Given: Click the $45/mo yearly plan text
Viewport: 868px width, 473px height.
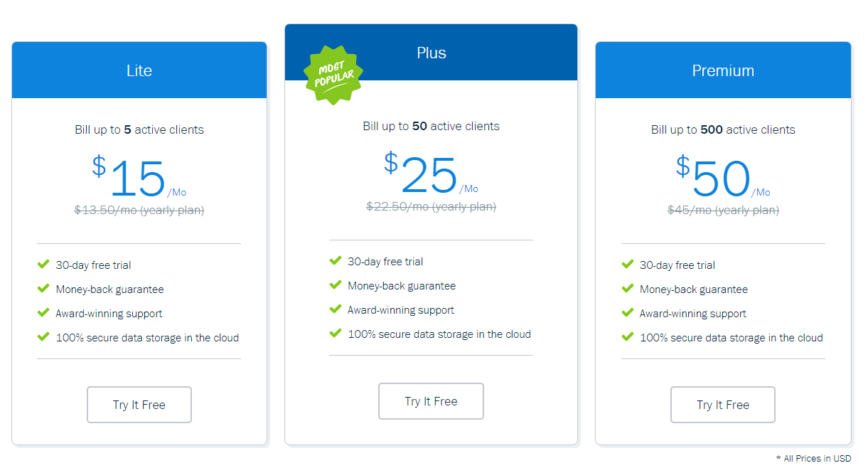Looking at the screenshot, I should pyautogui.click(x=723, y=211).
